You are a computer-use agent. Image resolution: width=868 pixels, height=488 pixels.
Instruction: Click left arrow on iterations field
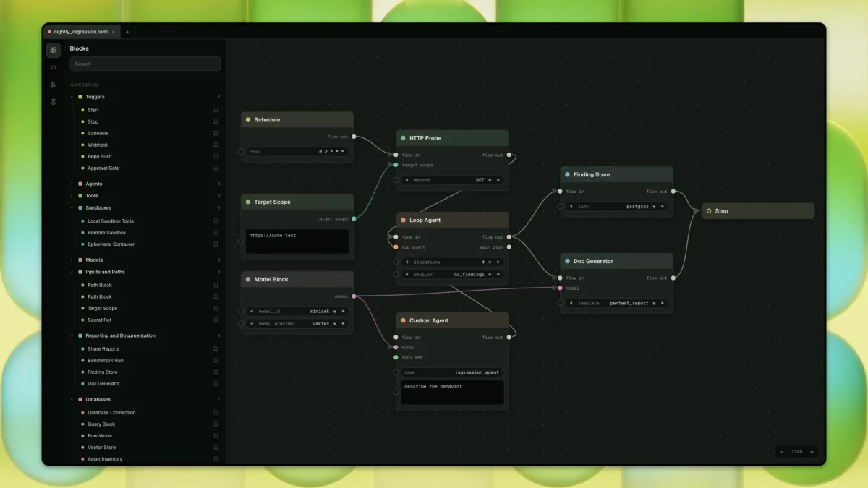[407, 262]
